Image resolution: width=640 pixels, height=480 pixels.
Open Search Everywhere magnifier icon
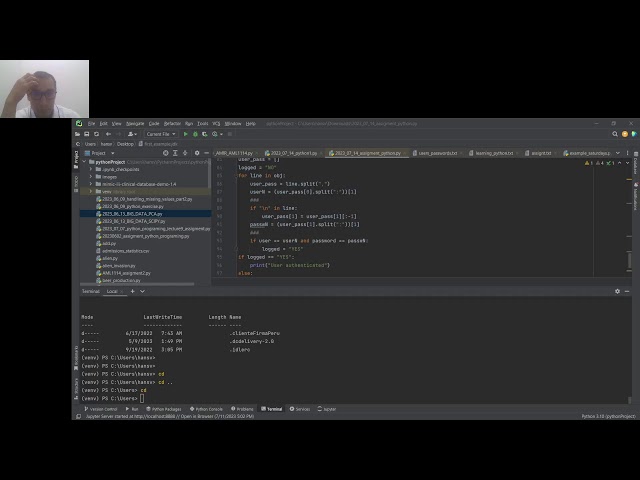615,134
